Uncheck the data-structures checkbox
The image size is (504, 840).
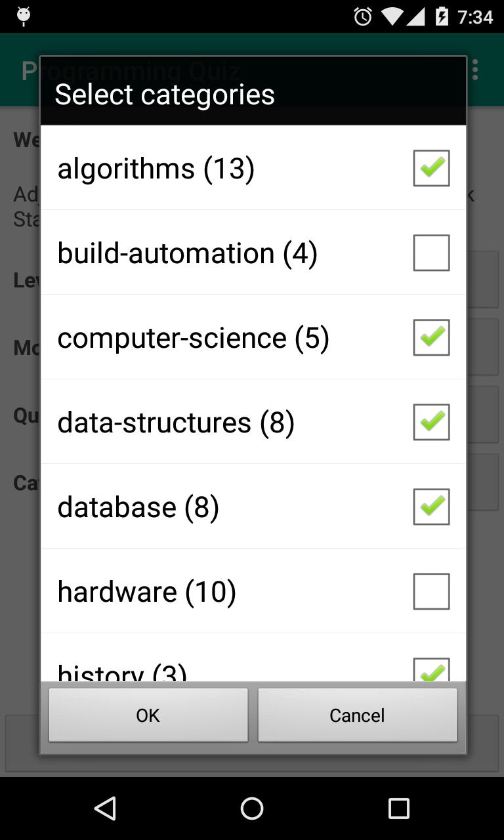431,422
